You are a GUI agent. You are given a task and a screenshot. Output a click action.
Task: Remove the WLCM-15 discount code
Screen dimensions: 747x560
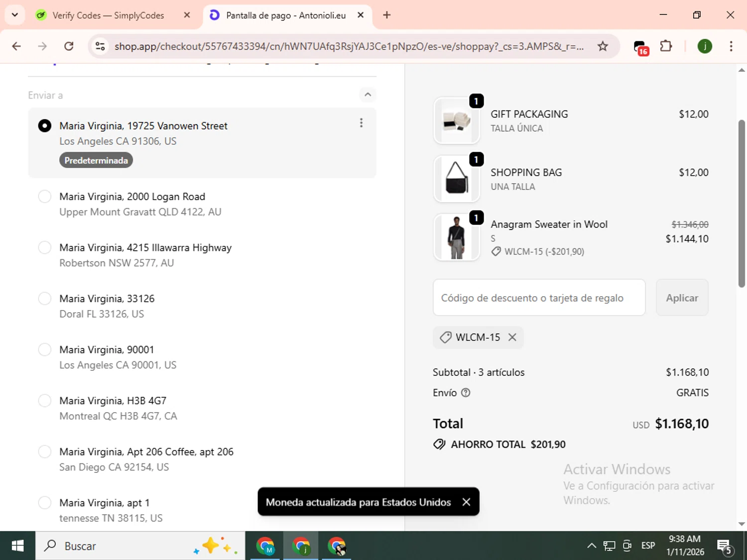512,337
